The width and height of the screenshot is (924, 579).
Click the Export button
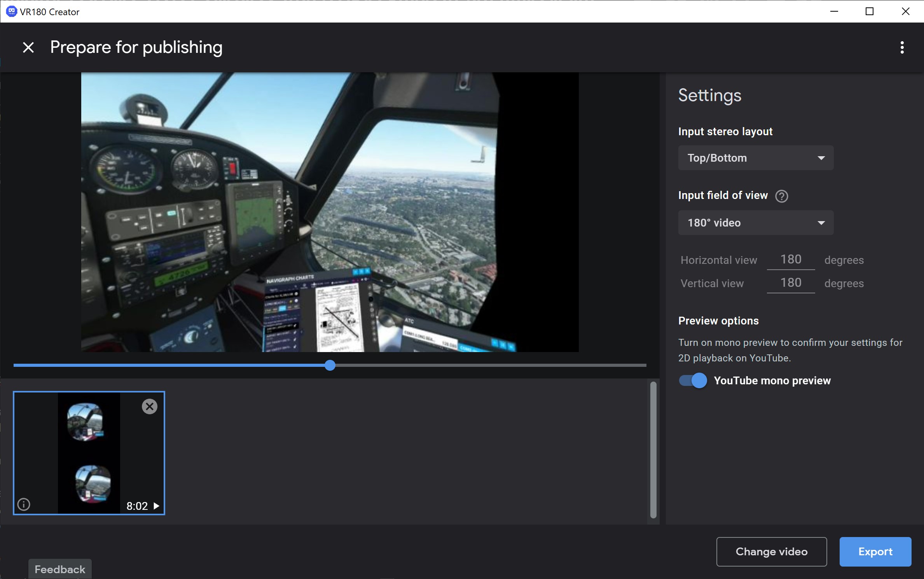(x=875, y=551)
